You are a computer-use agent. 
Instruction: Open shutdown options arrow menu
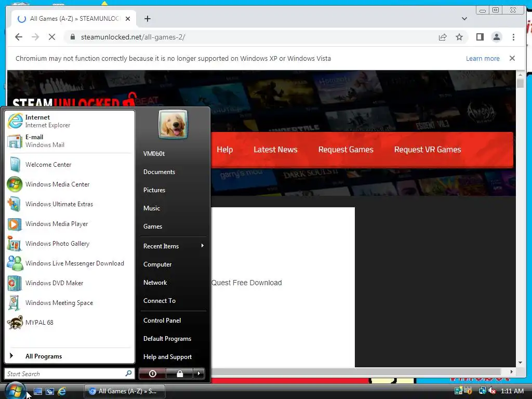(x=199, y=374)
